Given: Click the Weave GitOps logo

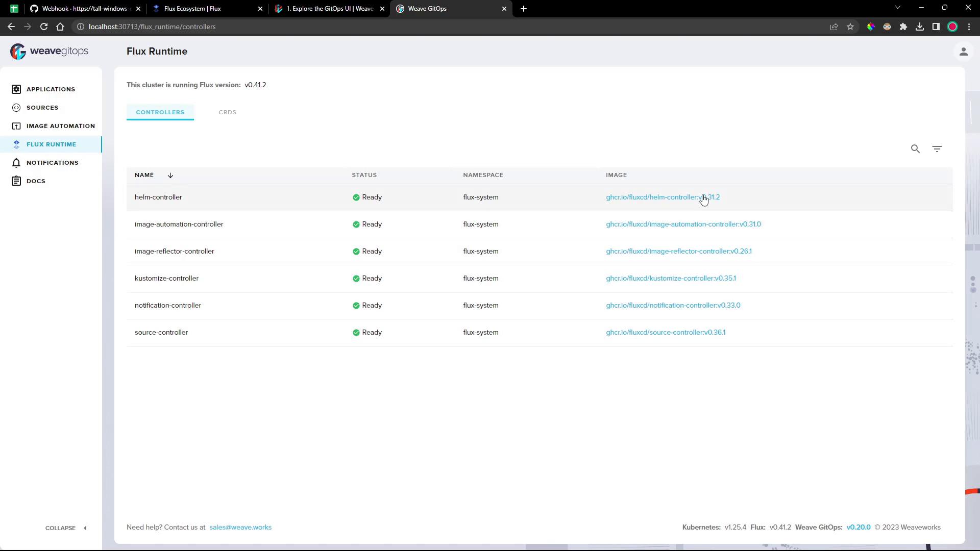Looking at the screenshot, I should point(49,51).
